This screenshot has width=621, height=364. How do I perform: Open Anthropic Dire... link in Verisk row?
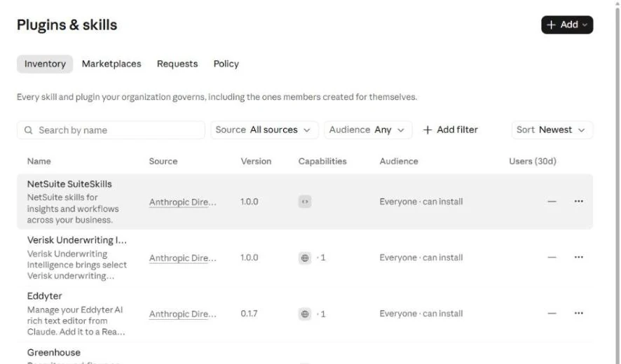(182, 258)
